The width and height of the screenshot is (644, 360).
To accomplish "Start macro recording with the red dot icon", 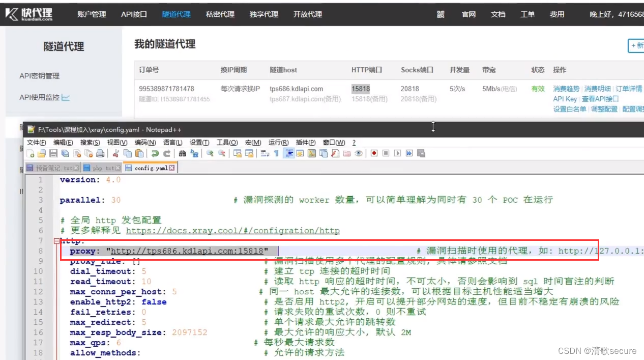I will [x=374, y=153].
